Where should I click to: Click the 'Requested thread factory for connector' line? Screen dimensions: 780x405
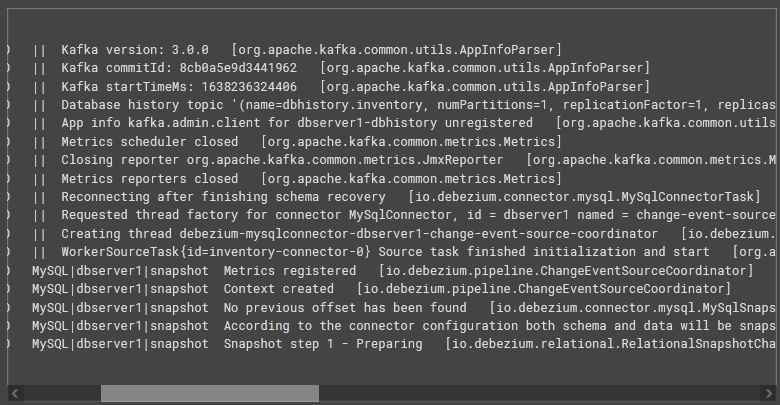pos(403,215)
